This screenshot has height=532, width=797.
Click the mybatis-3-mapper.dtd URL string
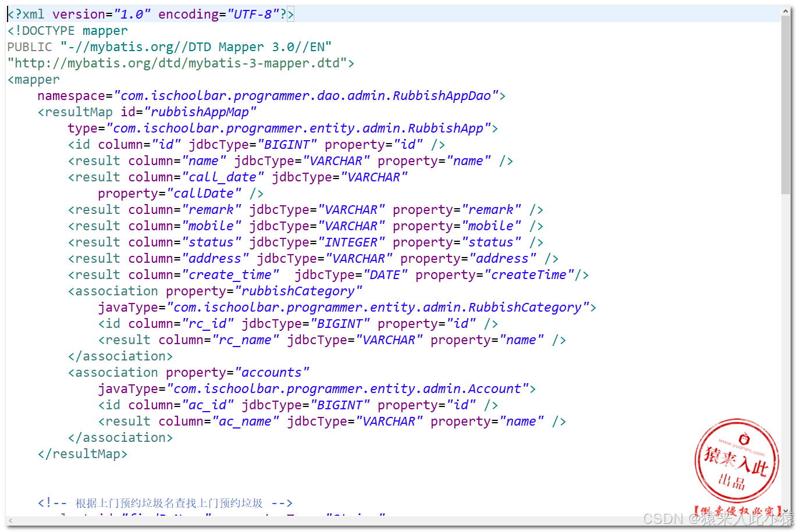[x=177, y=63]
